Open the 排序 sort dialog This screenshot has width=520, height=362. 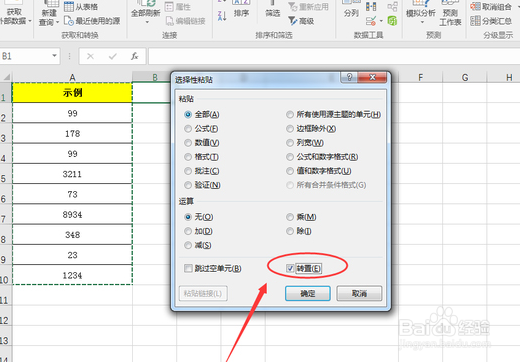241,9
